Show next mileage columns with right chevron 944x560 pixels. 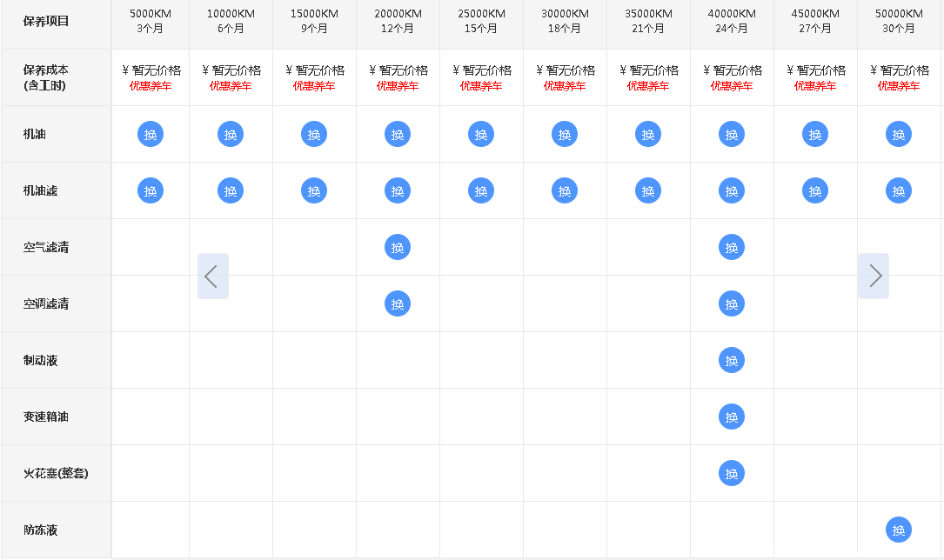[874, 277]
